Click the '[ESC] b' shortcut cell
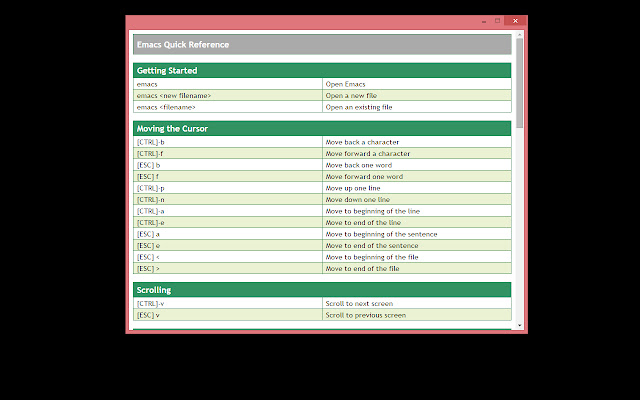The height and width of the screenshot is (400, 640). (228, 165)
